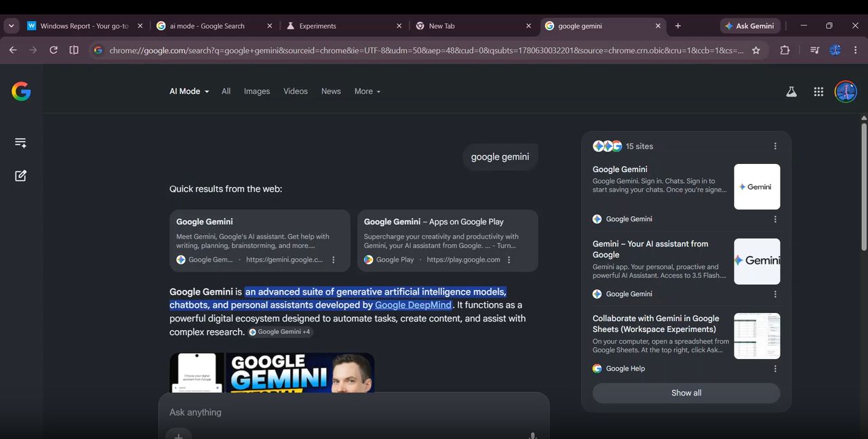Screen dimensions: 868x439
Task: Open the Google Gemini +4 sources chip
Action: (x=280, y=332)
